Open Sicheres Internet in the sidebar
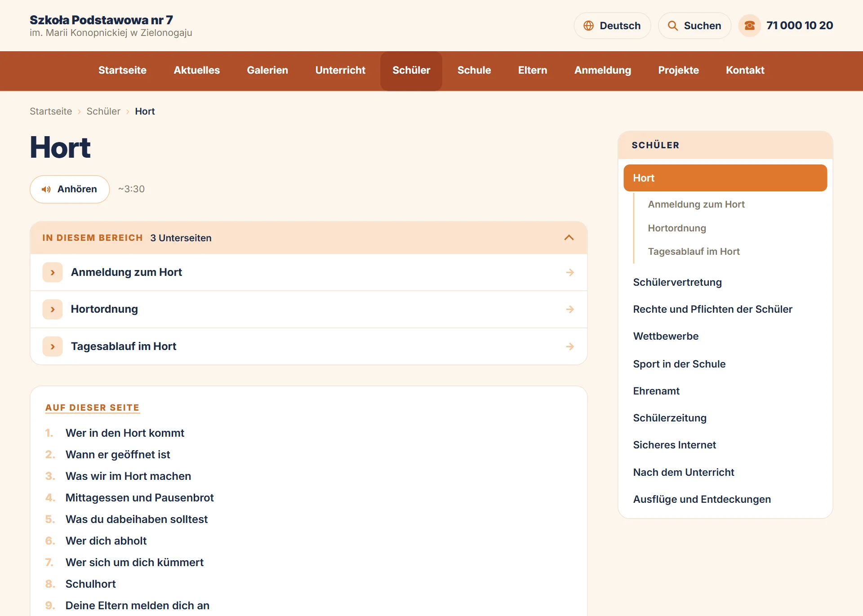 (674, 445)
